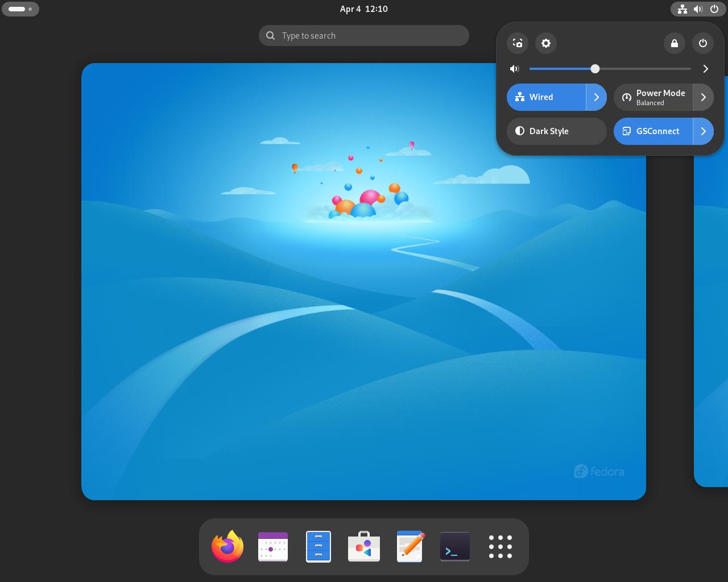Viewport: 728px width, 582px height.
Task: Toggle the Power Mode Balanced button
Action: click(x=653, y=97)
